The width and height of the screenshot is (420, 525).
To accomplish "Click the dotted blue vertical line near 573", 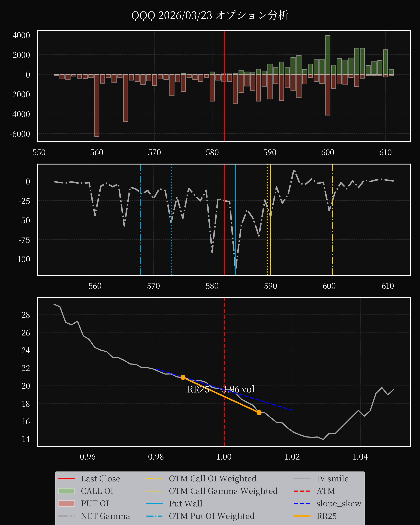I will pos(171,220).
